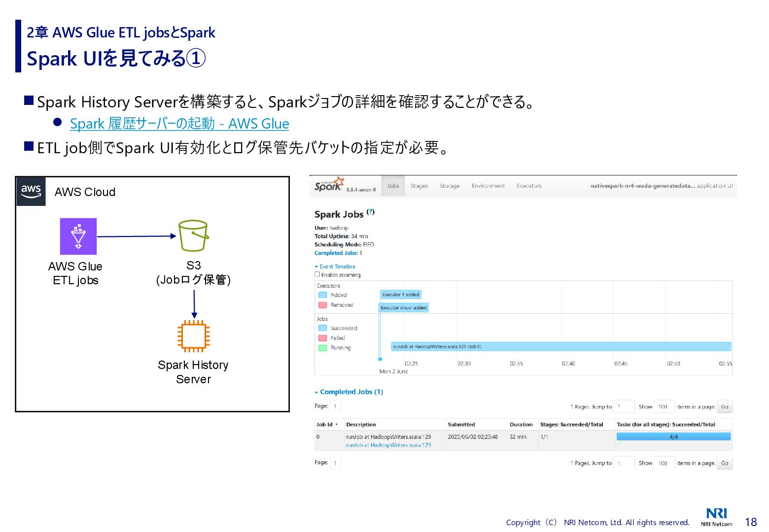
Task: Click the Executor driver added timeline marker
Action: coord(404,307)
